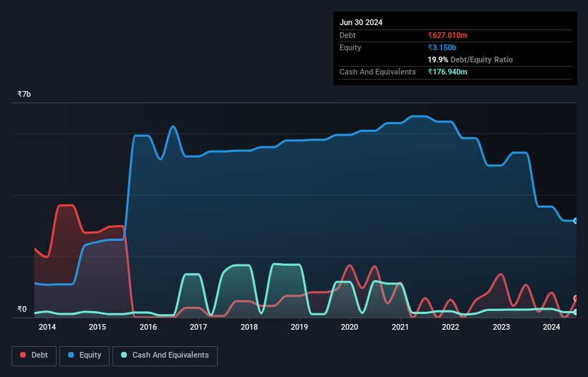Click the Equity label in tooltip
Screen dimensions: 588x377
click(x=350, y=47)
